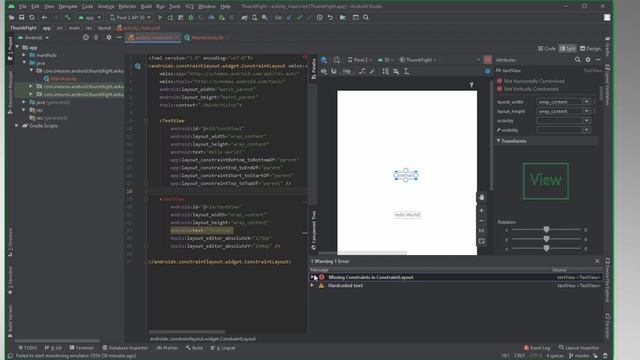Open the Analyze menu

[106, 7]
